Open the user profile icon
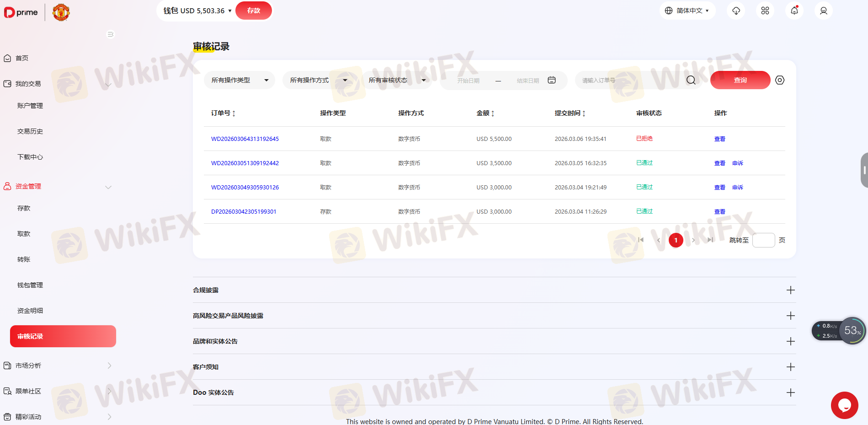Viewport: 868px width, 425px height. (823, 11)
